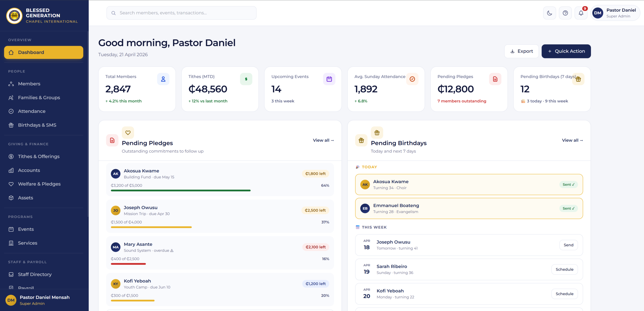Open the Events page
The image size is (644, 311).
point(44,229)
